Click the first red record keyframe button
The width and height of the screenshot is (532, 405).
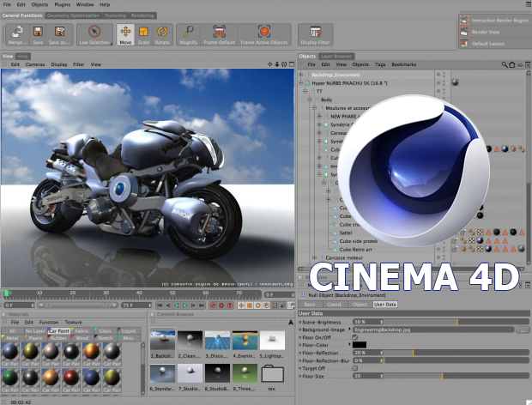(213, 305)
